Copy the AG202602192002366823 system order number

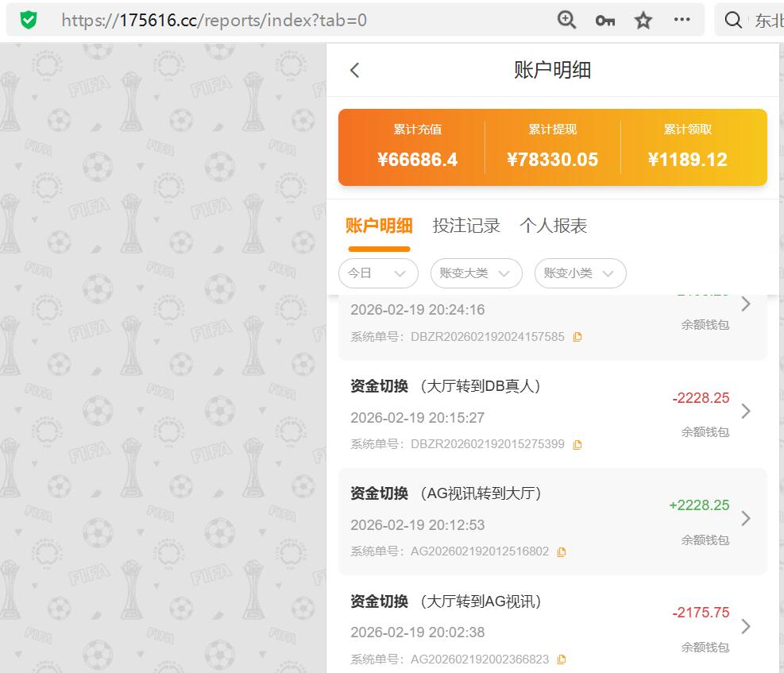562,659
